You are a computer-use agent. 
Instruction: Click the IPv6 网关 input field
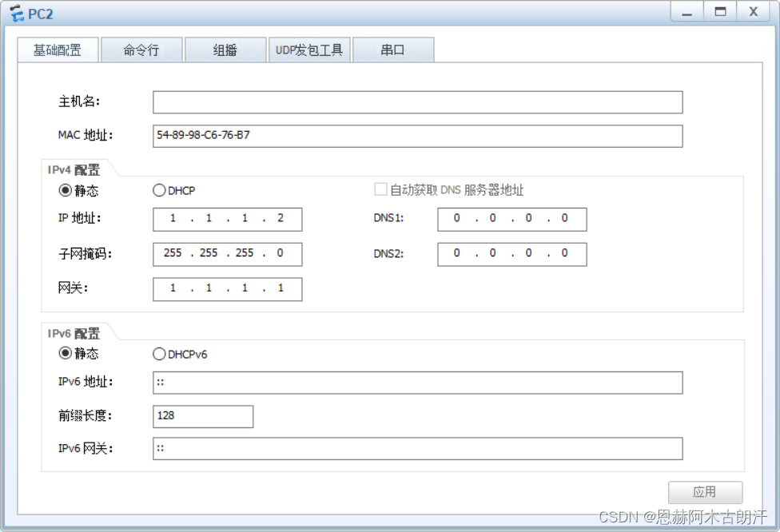pyautogui.click(x=417, y=448)
